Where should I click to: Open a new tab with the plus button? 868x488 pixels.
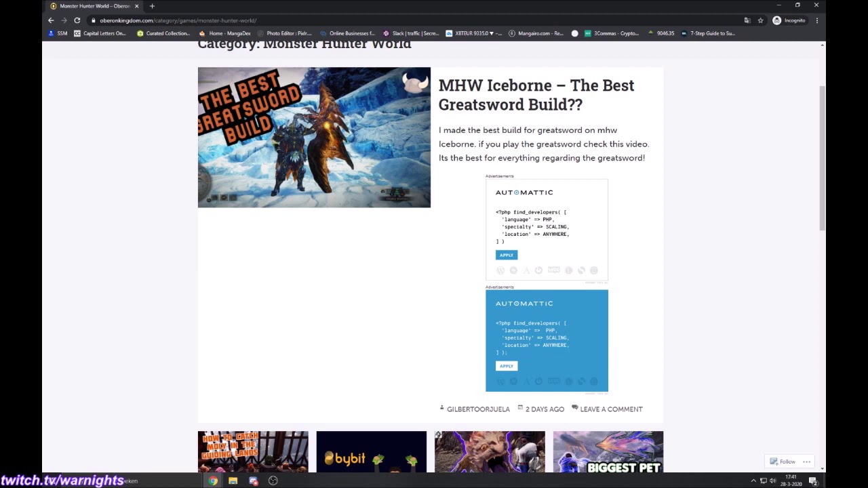(152, 6)
